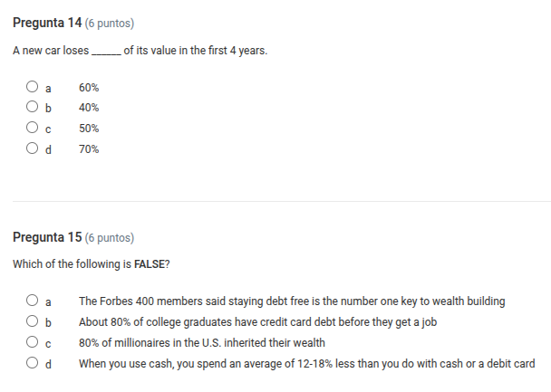The width and height of the screenshot is (551, 392).
Task: Click the millionaires inherited their wealth statement
Action: coord(202,343)
